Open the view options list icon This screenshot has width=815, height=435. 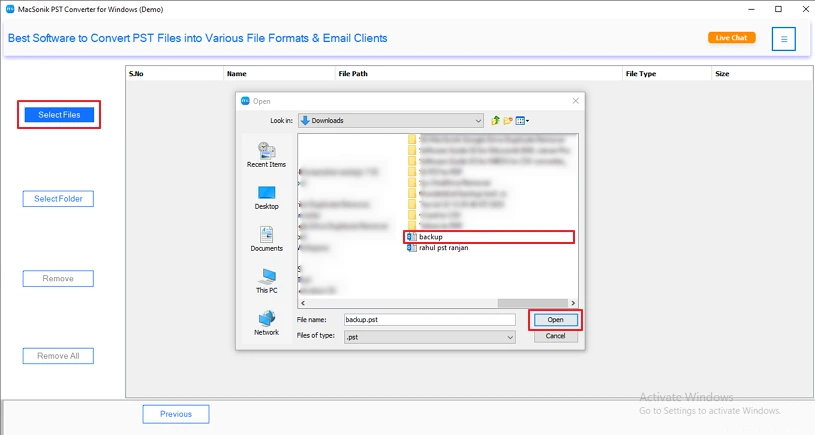coord(522,121)
